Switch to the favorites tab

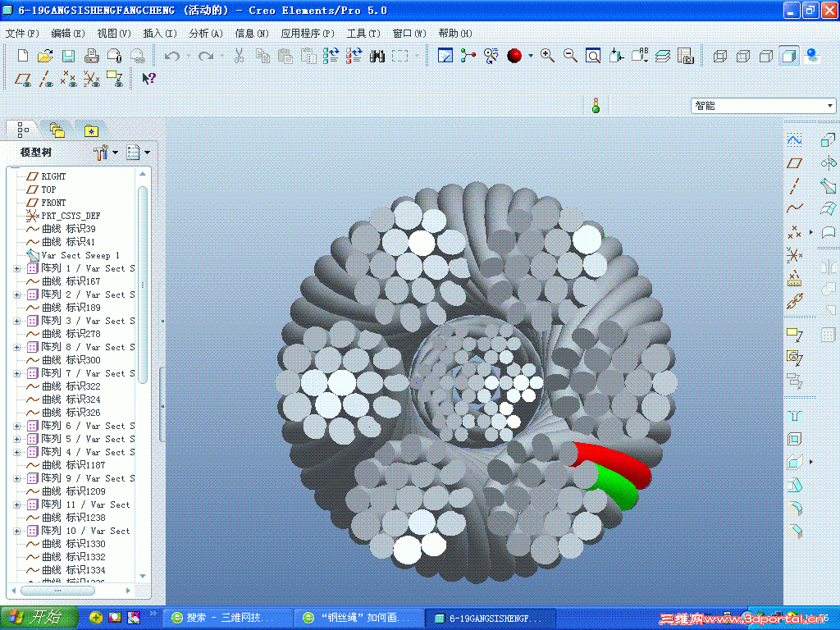click(x=91, y=130)
